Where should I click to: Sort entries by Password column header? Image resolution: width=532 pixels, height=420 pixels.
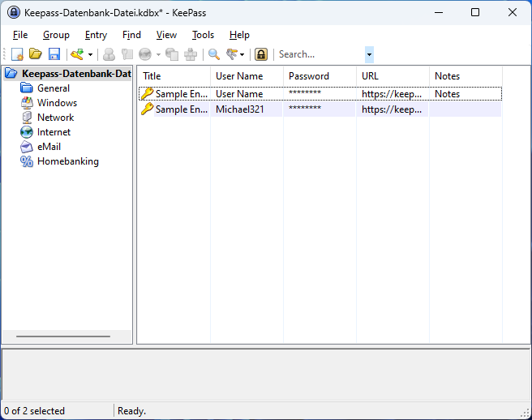[320, 76]
